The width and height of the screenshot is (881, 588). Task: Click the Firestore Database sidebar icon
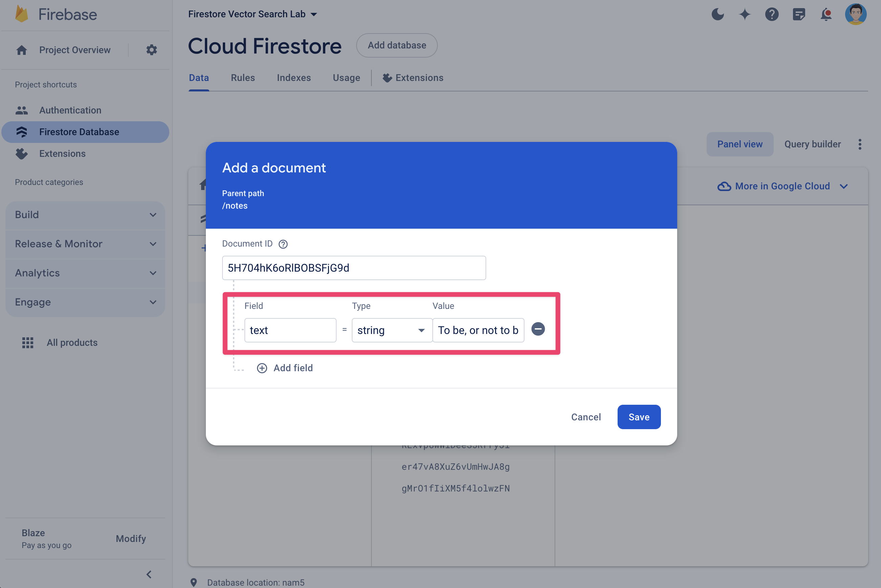(21, 131)
